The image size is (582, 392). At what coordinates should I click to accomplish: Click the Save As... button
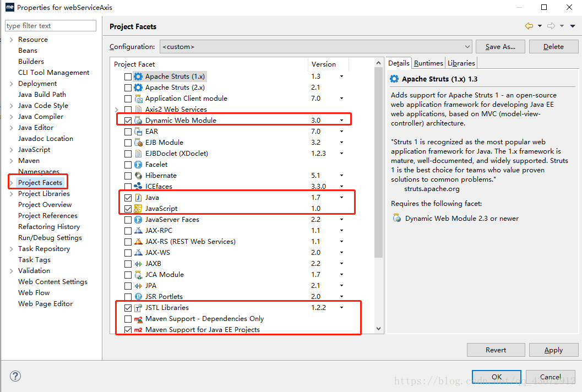(x=501, y=47)
